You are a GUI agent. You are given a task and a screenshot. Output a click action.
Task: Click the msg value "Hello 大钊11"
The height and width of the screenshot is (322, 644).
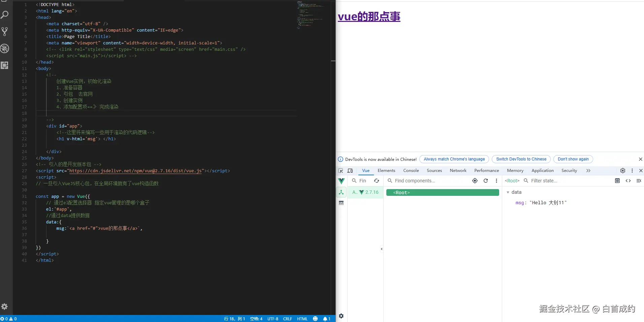pyautogui.click(x=548, y=203)
